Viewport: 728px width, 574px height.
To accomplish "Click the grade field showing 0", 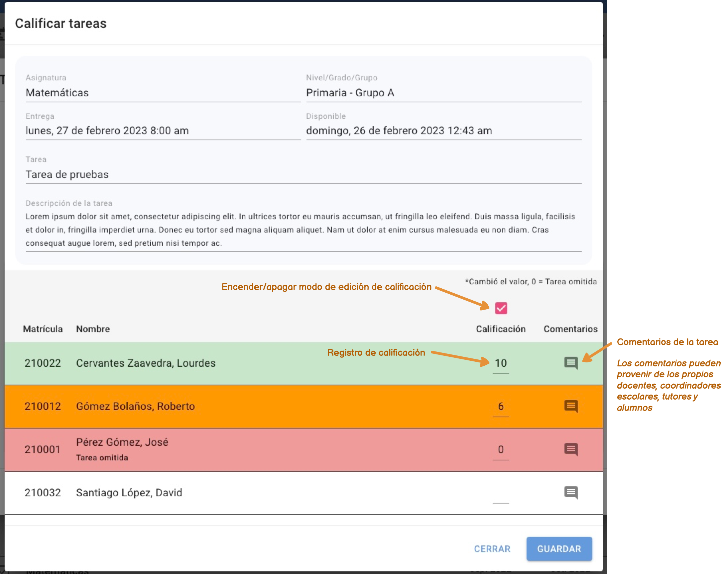I will click(x=500, y=449).
